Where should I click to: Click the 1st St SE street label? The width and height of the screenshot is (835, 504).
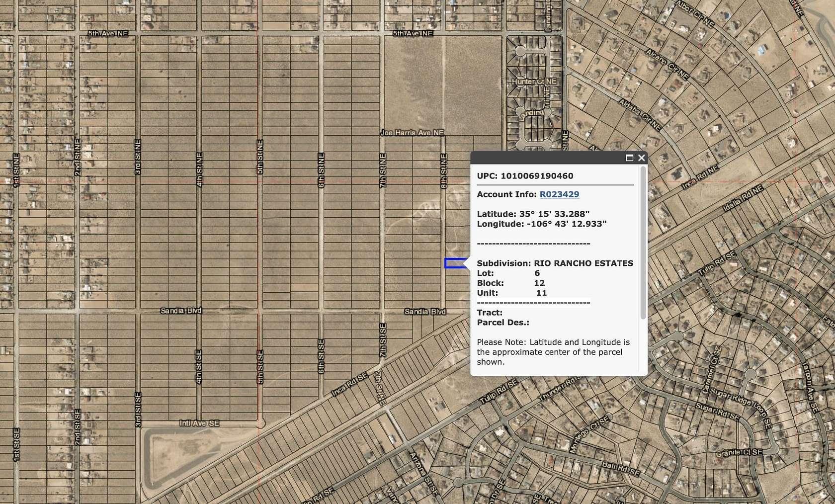tap(16, 444)
